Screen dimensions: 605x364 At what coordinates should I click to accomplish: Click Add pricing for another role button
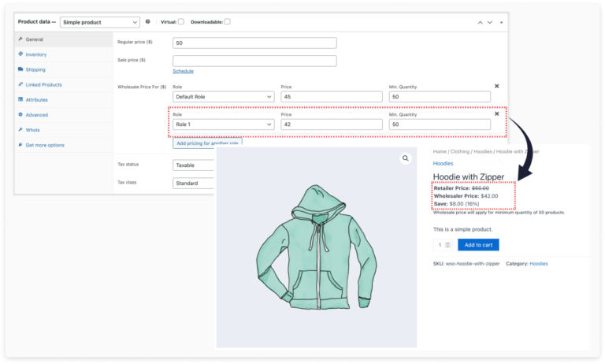208,143
